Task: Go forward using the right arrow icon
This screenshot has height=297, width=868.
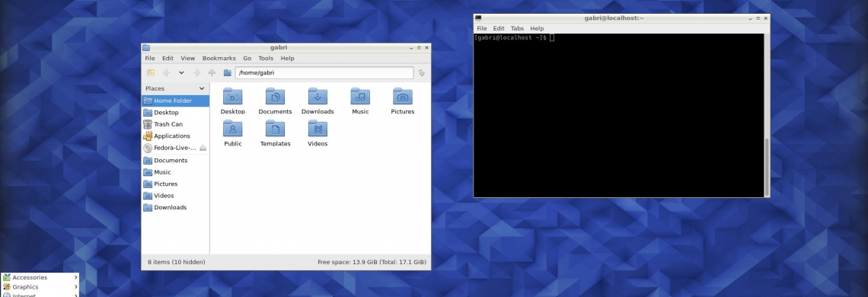Action: [196, 72]
